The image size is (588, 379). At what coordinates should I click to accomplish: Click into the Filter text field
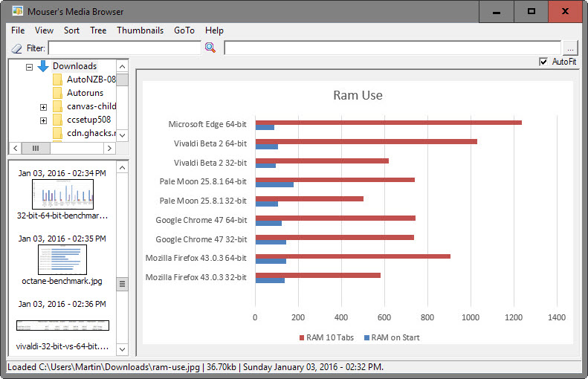coord(125,48)
